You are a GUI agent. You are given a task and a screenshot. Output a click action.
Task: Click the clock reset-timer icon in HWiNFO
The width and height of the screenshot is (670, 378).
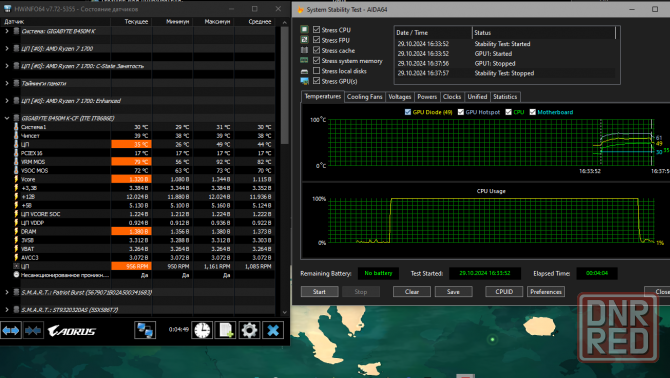(x=202, y=330)
